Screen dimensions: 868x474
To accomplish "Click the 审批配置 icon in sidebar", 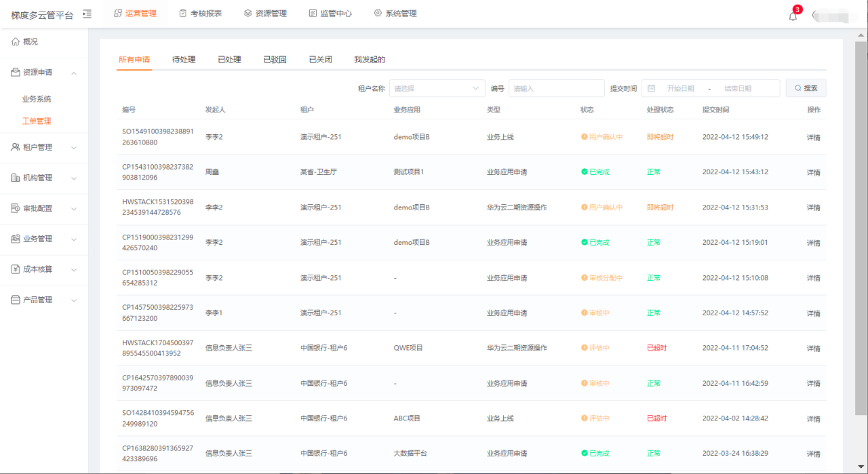I will (16, 208).
